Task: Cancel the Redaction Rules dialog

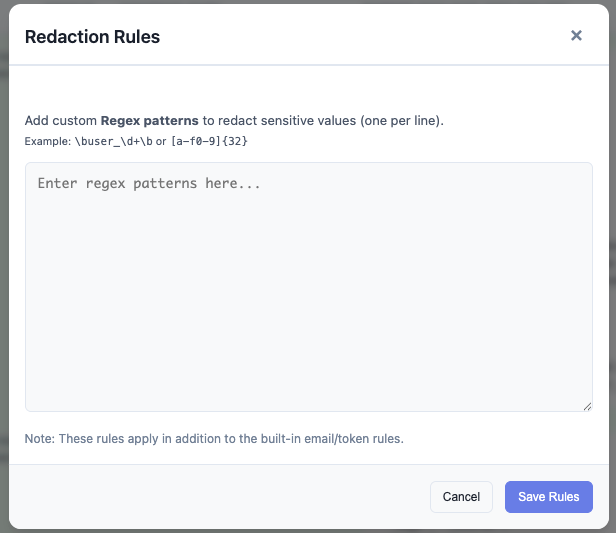Action: coord(461,497)
